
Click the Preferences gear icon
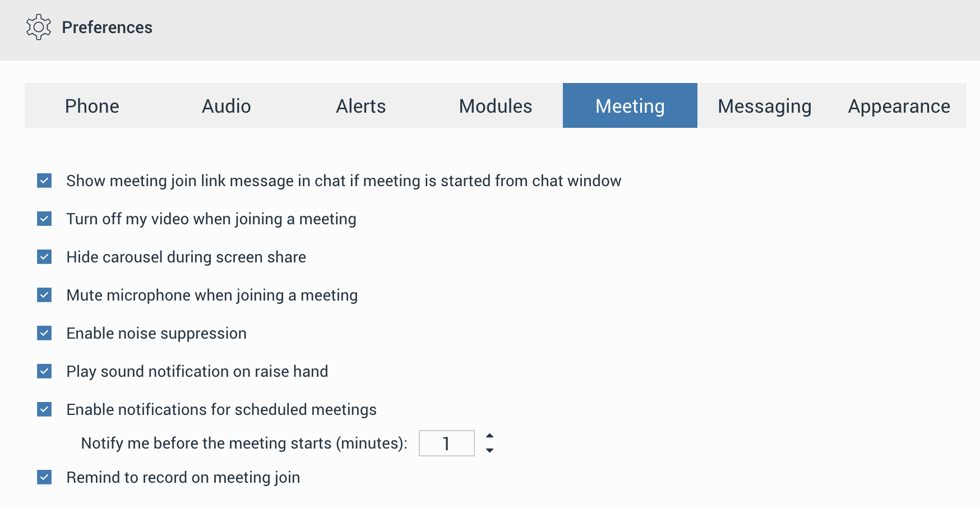coord(38,26)
